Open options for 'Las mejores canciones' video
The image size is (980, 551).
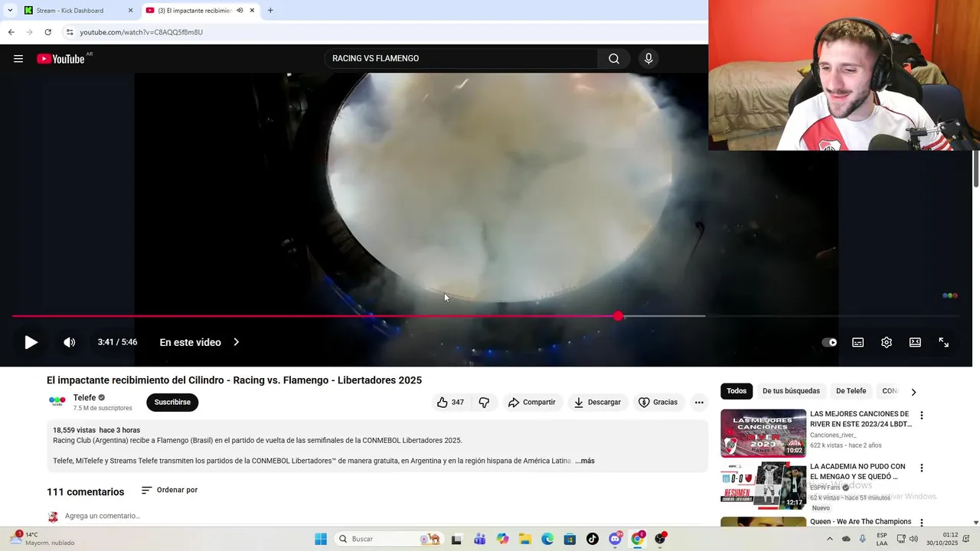922,416
